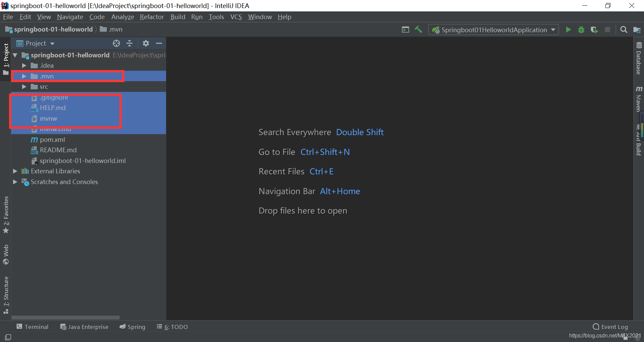
Task: Open the Code menu
Action: tap(97, 17)
